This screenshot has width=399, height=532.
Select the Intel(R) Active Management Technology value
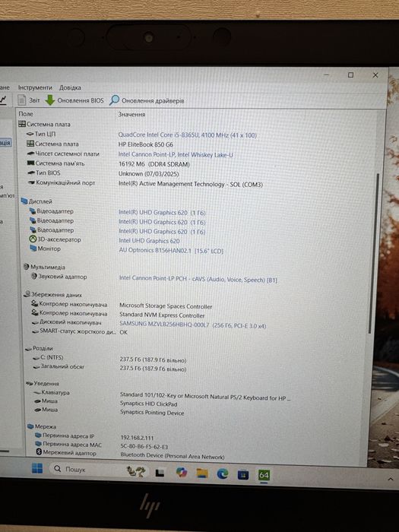pyautogui.click(x=191, y=184)
